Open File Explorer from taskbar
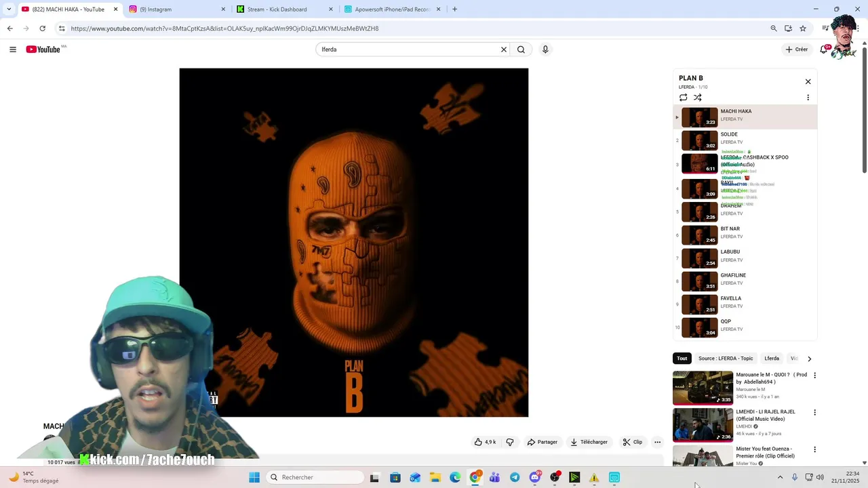Screen dimensions: 868x488 tap(435, 477)
